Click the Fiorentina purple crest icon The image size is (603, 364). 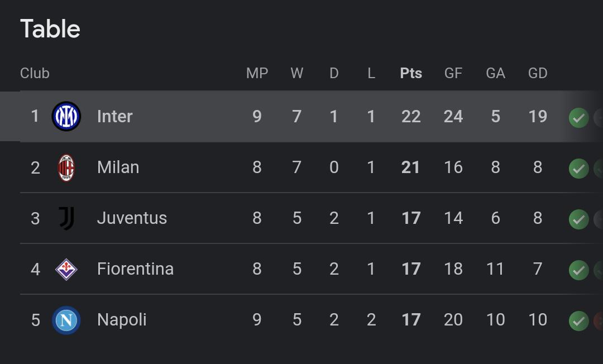[x=66, y=269]
